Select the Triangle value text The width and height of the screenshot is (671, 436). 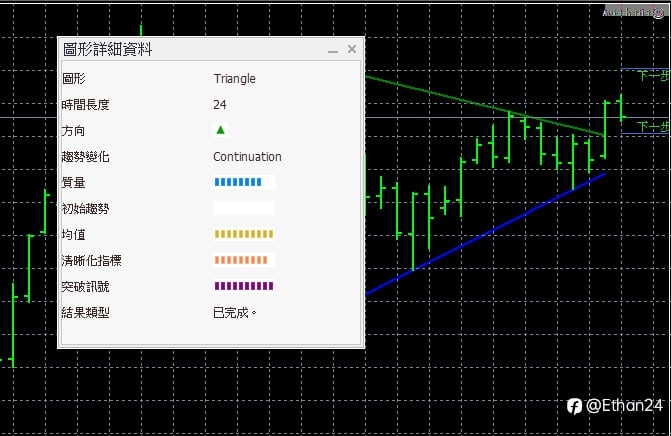click(x=235, y=79)
